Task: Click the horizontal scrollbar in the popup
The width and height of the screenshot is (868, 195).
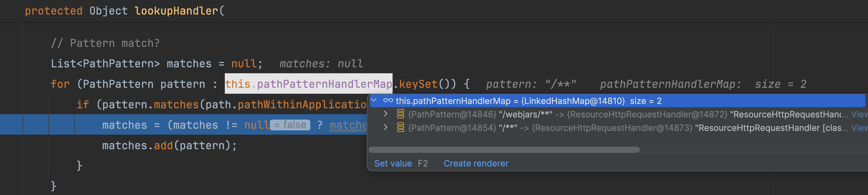Action: (x=504, y=150)
